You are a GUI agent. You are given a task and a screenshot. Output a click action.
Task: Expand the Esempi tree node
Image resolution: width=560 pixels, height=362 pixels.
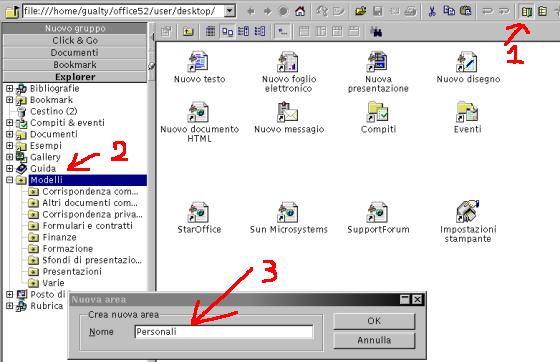[x=10, y=145]
